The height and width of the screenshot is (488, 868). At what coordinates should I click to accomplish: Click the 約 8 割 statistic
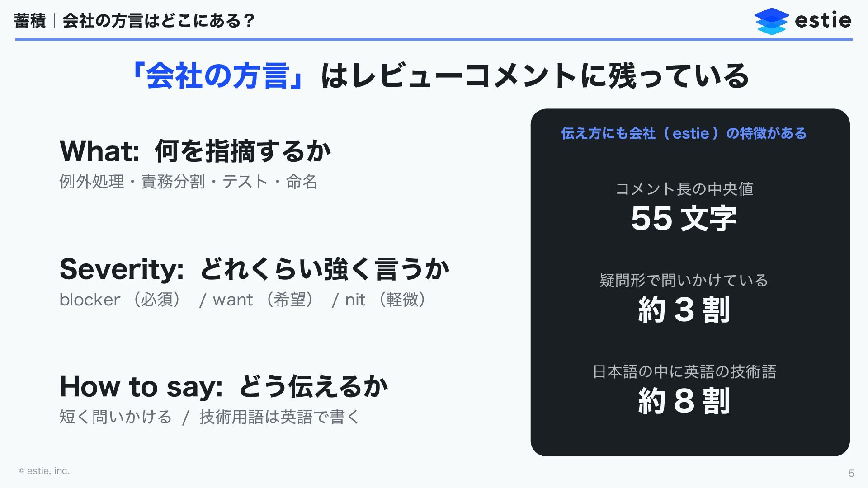click(x=684, y=401)
